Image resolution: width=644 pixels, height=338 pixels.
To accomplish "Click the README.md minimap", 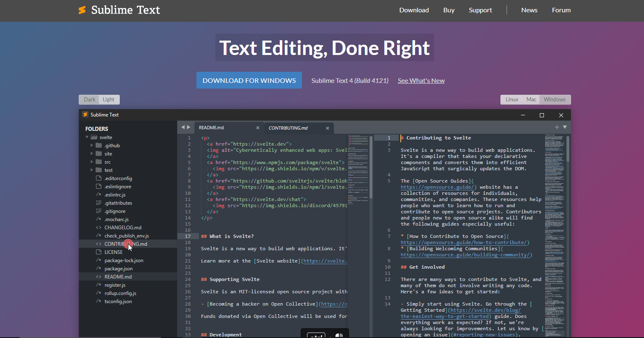I will [x=358, y=170].
